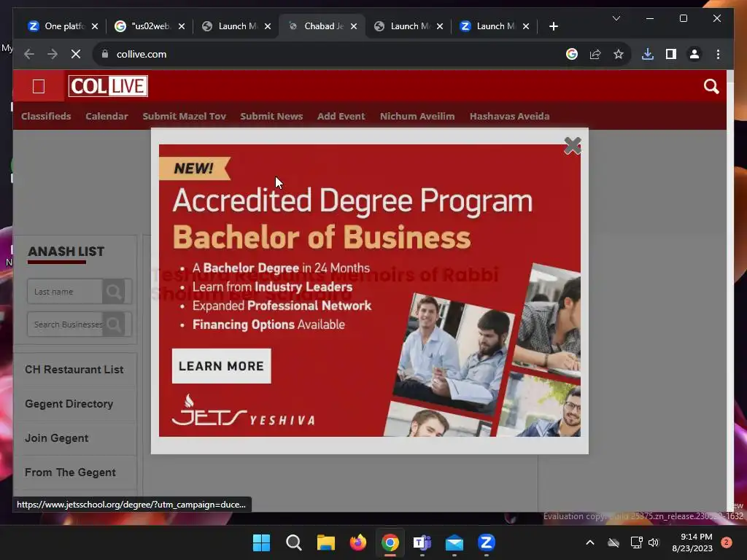Click the LEARN MORE button in ad

tap(222, 366)
